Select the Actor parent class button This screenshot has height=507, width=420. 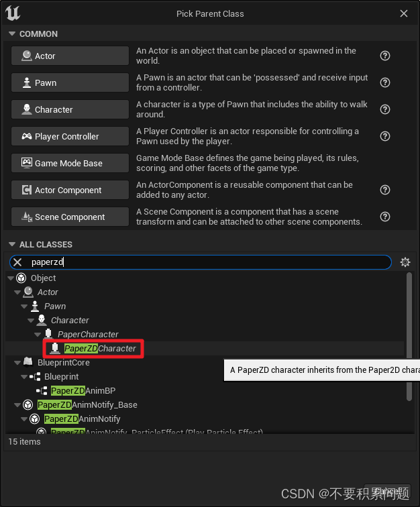[x=70, y=56]
